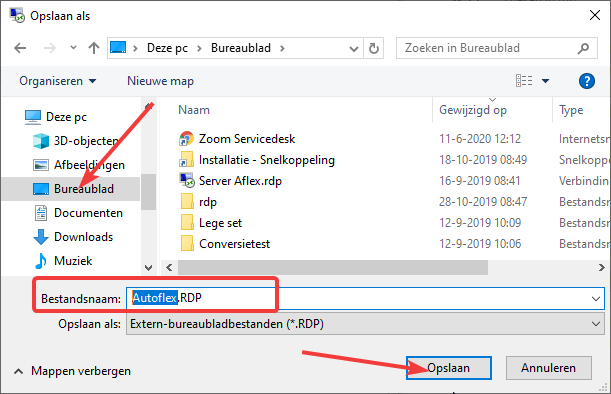This screenshot has width=611, height=394.
Task: Click in the Bestandsnaam text field
Action: pos(365,298)
